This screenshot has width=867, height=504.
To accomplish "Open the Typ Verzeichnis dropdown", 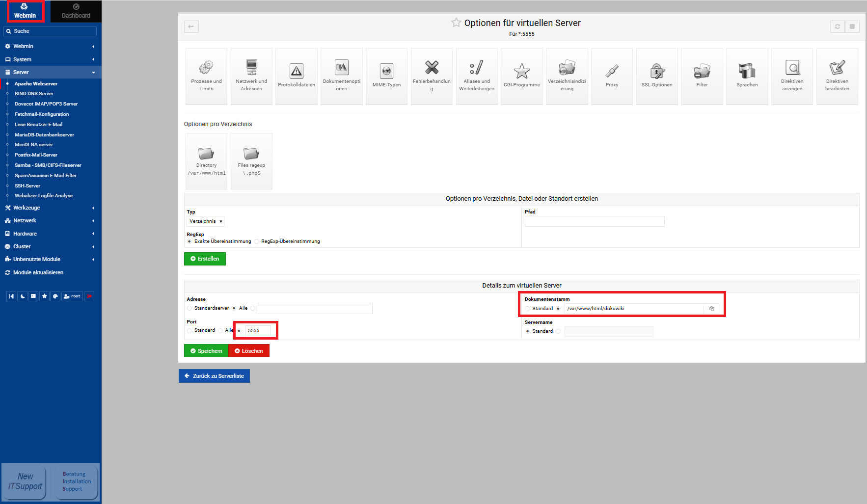I will pos(205,221).
